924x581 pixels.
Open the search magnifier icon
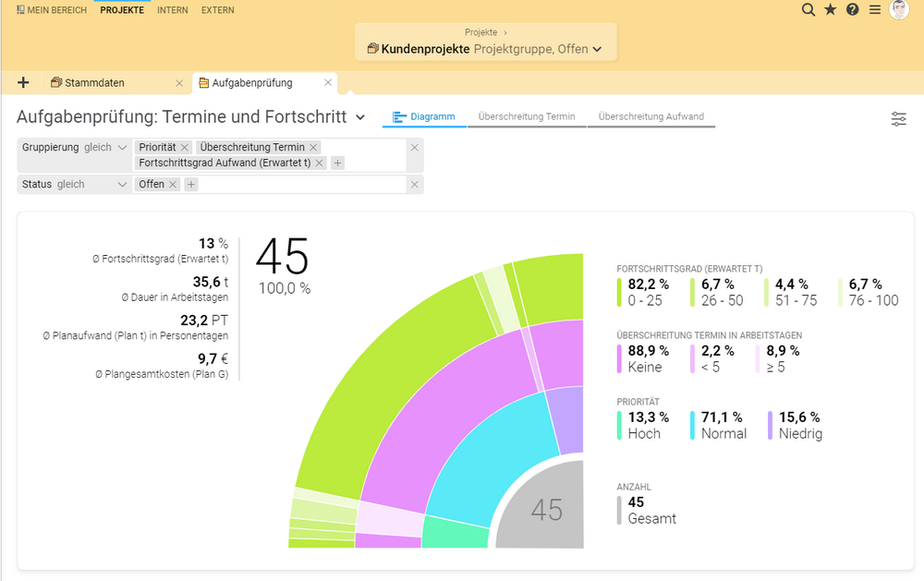pos(808,10)
